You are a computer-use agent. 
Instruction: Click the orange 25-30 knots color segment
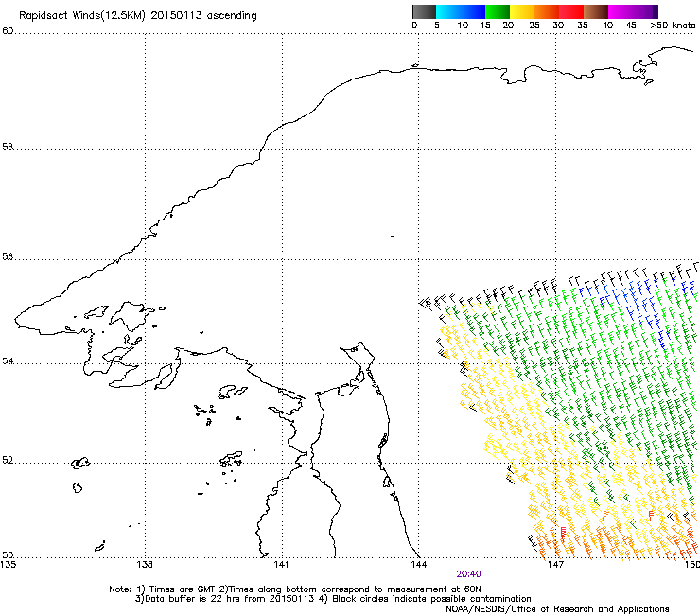point(547,11)
